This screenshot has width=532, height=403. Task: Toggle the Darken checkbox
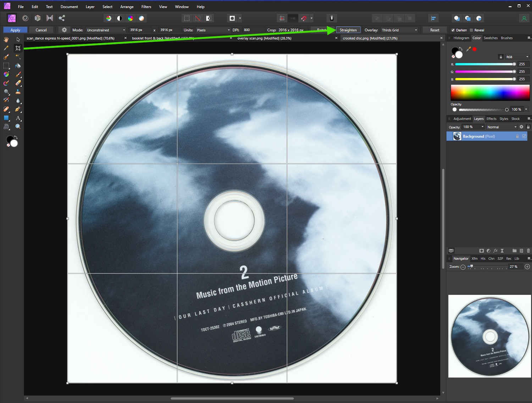pos(453,30)
